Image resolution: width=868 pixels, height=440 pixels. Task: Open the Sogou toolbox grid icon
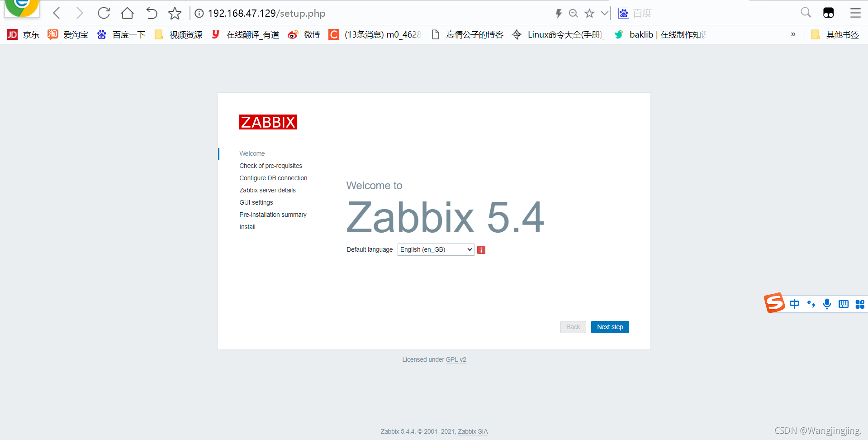point(860,304)
